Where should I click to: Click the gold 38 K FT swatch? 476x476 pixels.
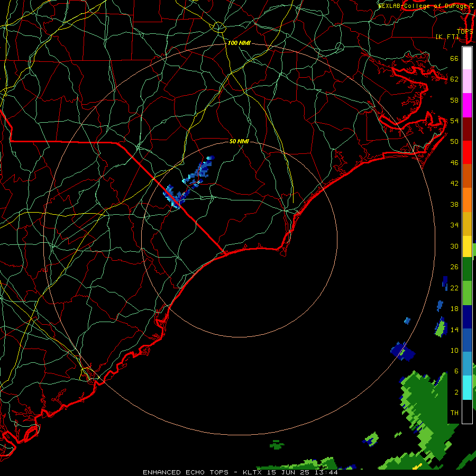click(x=467, y=224)
